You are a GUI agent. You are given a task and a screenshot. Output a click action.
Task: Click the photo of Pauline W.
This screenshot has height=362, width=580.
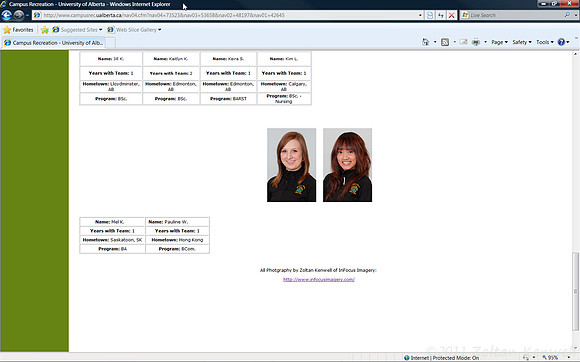(347, 165)
